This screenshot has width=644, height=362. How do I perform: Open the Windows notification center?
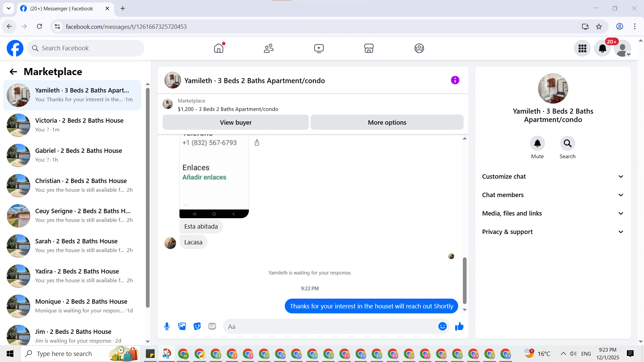tap(630, 354)
